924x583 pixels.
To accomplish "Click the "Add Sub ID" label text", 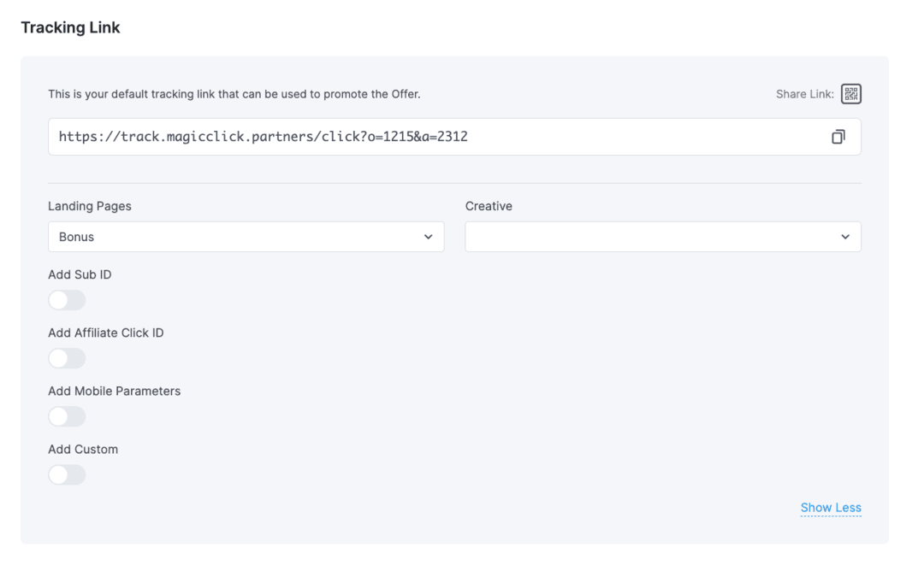I will click(x=80, y=274).
